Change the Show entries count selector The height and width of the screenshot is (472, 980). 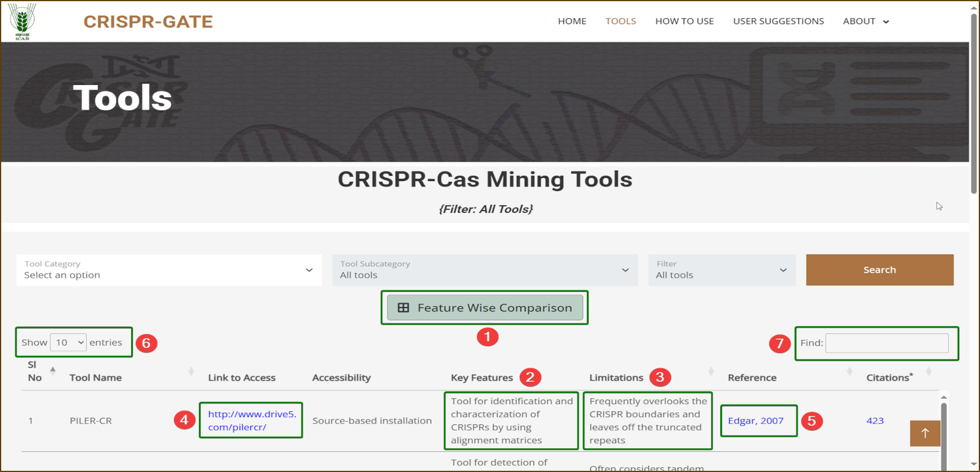coord(68,342)
